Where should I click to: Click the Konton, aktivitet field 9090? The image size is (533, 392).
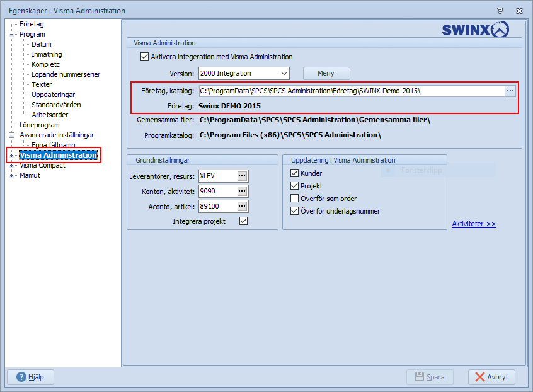tap(218, 192)
